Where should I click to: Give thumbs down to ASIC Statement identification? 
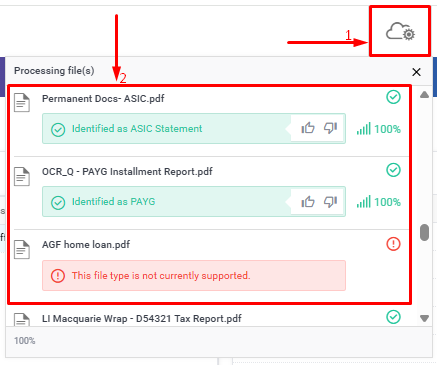coord(330,128)
